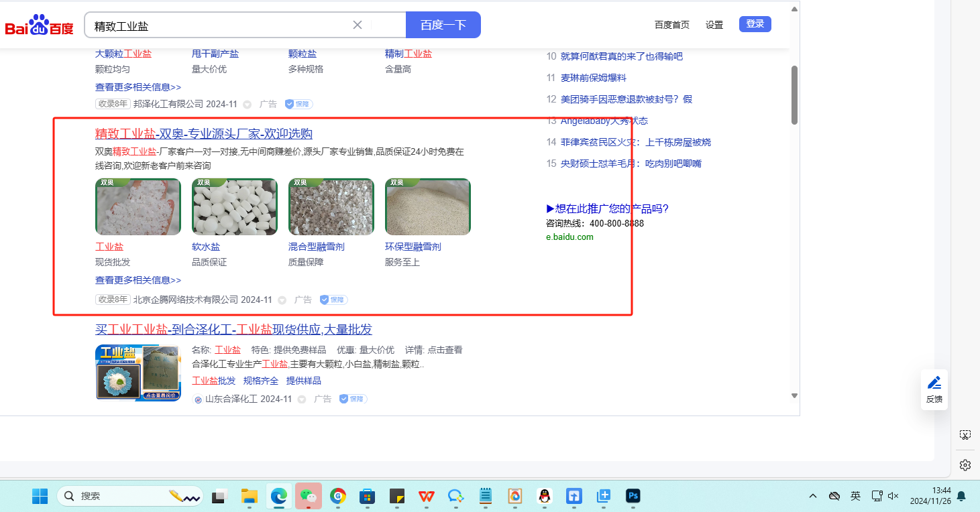Toggle the 英 input method indicator
The width and height of the screenshot is (980, 512).
[855, 496]
